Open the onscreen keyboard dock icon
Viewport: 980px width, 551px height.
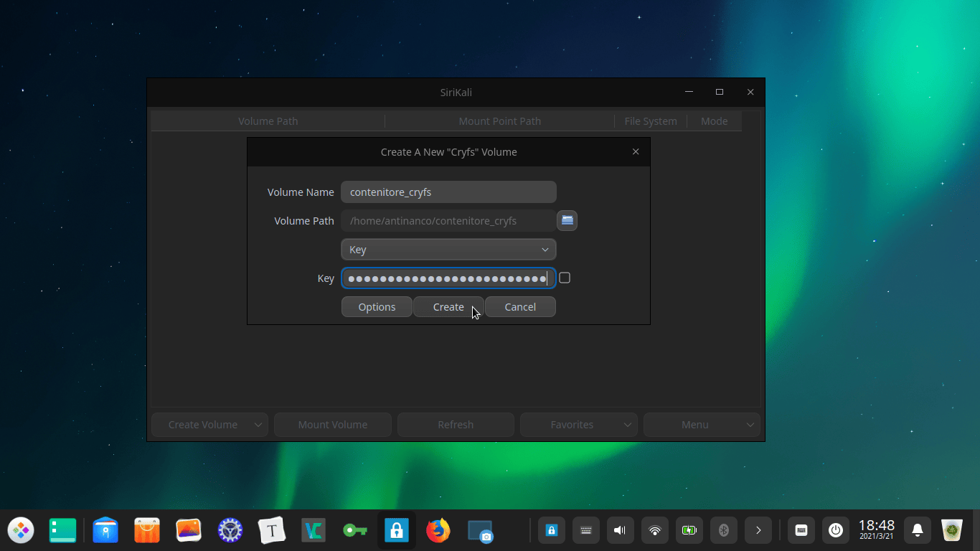[x=801, y=531]
